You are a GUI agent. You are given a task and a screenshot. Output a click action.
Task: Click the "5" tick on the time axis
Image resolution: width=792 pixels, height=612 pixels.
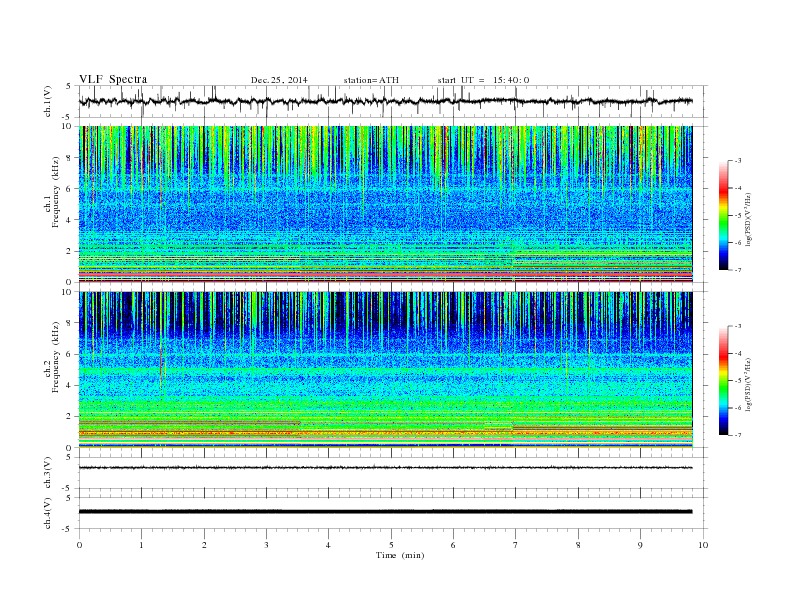point(391,545)
